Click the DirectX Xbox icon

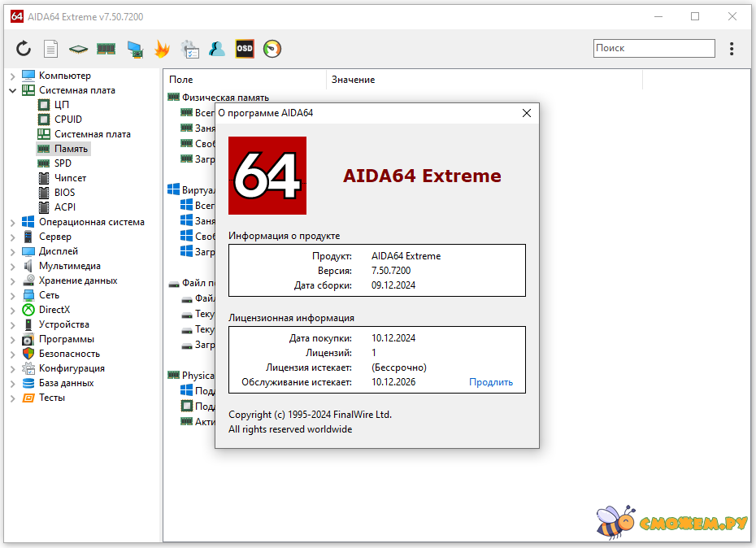tap(28, 310)
